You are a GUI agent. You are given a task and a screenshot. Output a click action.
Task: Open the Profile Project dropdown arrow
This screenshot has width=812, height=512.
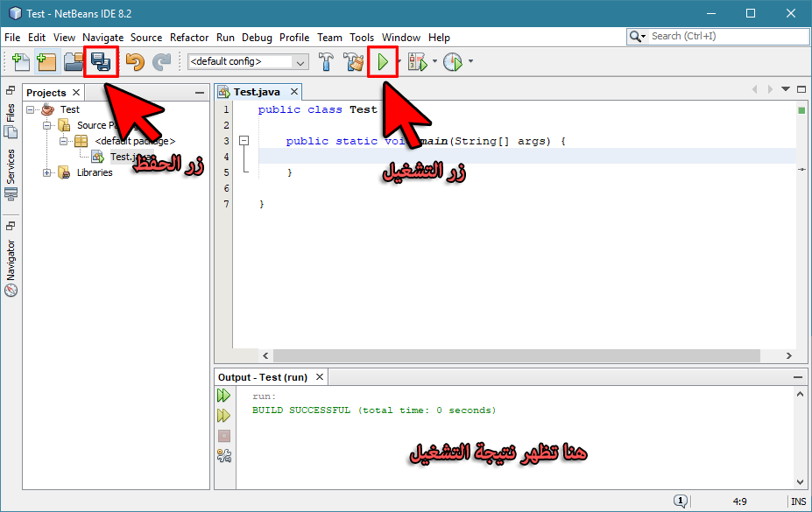(x=470, y=61)
